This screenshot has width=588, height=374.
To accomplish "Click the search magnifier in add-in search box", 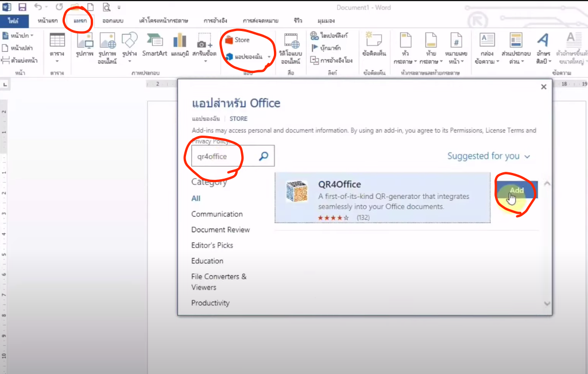I will pos(264,156).
